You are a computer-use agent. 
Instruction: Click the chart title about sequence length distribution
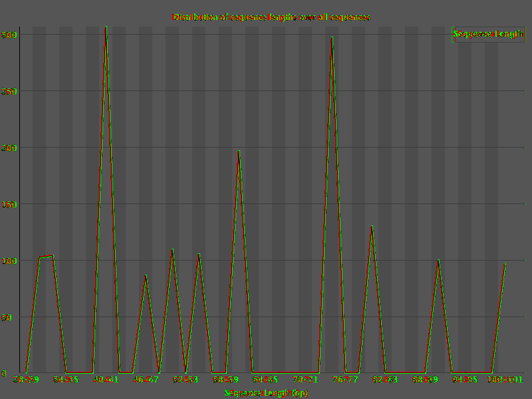[271, 17]
